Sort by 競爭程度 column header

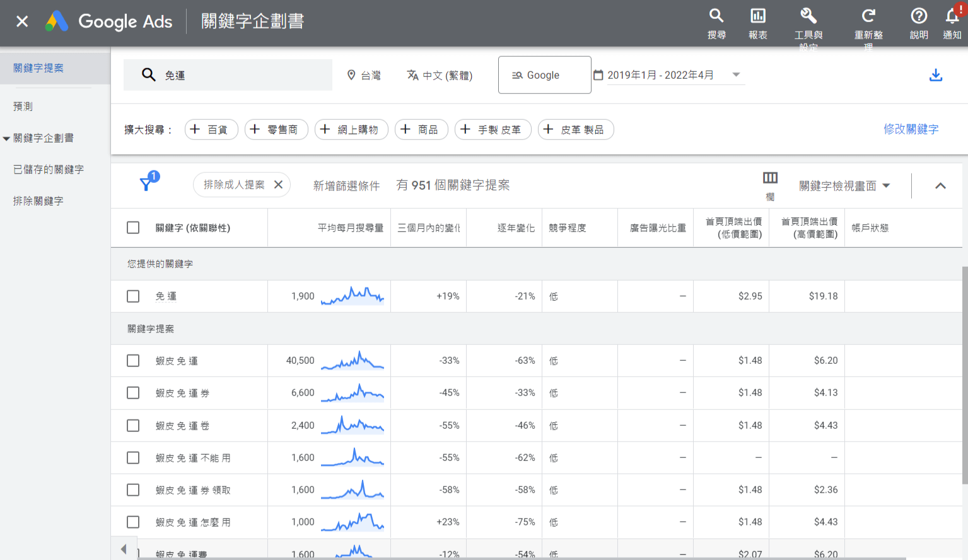pos(568,228)
